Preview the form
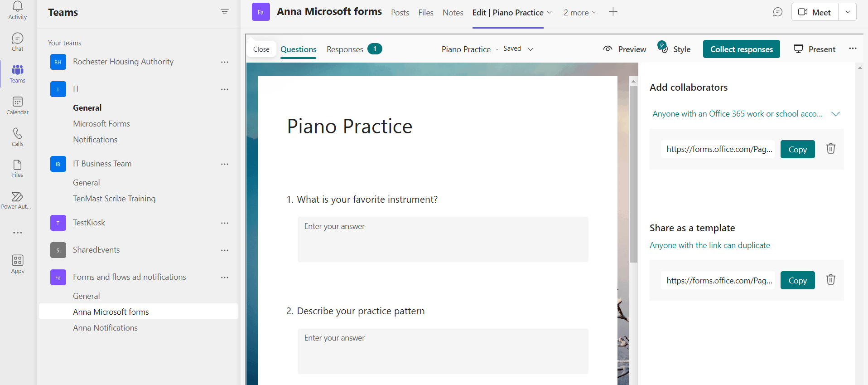Screen dimensions: 868x385 [624, 49]
